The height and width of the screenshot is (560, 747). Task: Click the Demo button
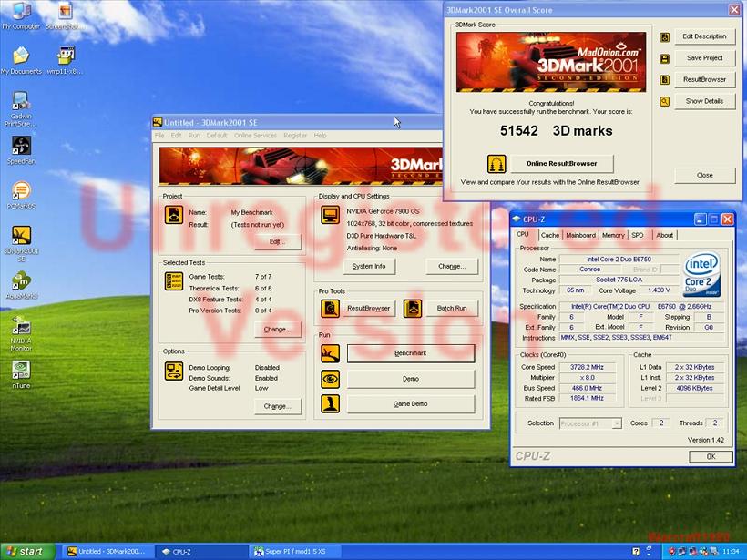(411, 379)
